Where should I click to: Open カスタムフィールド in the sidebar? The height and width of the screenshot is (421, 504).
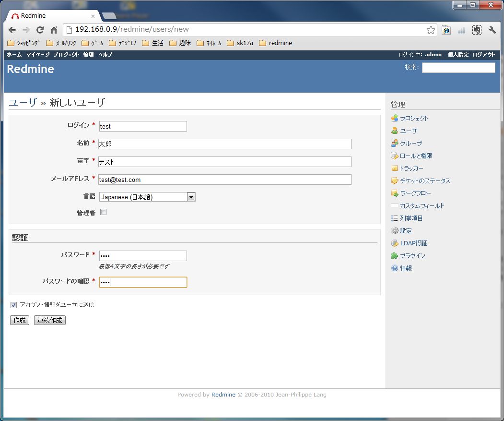click(x=422, y=205)
